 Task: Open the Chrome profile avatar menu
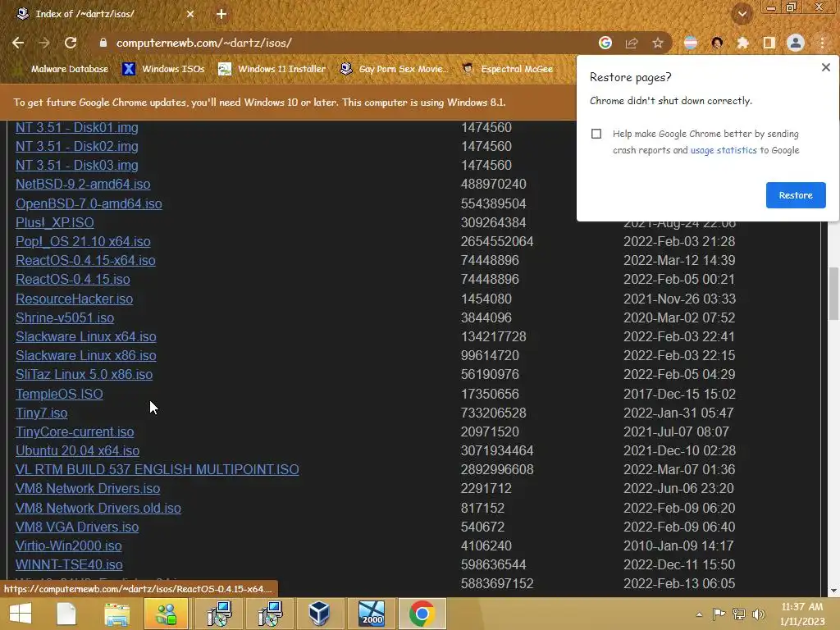[x=796, y=43]
